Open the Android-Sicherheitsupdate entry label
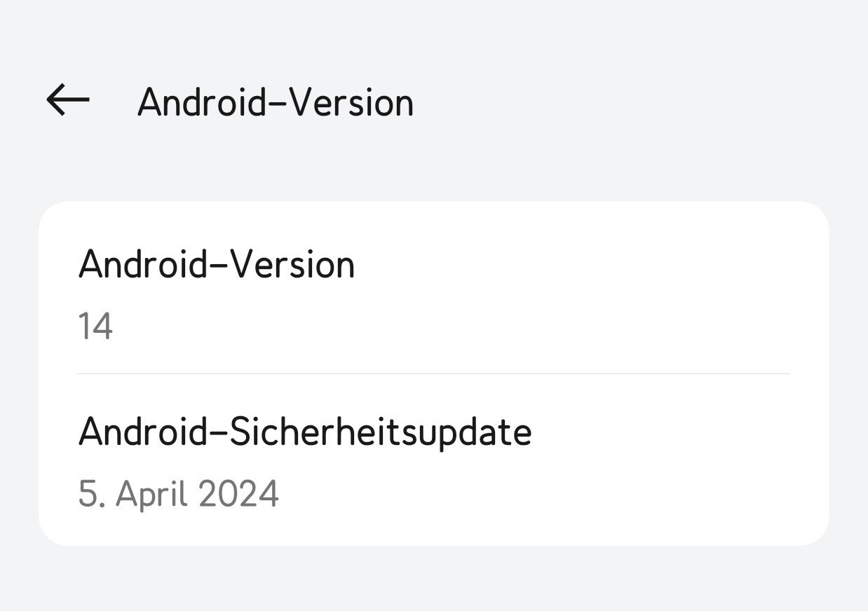This screenshot has height=611, width=868. point(304,432)
